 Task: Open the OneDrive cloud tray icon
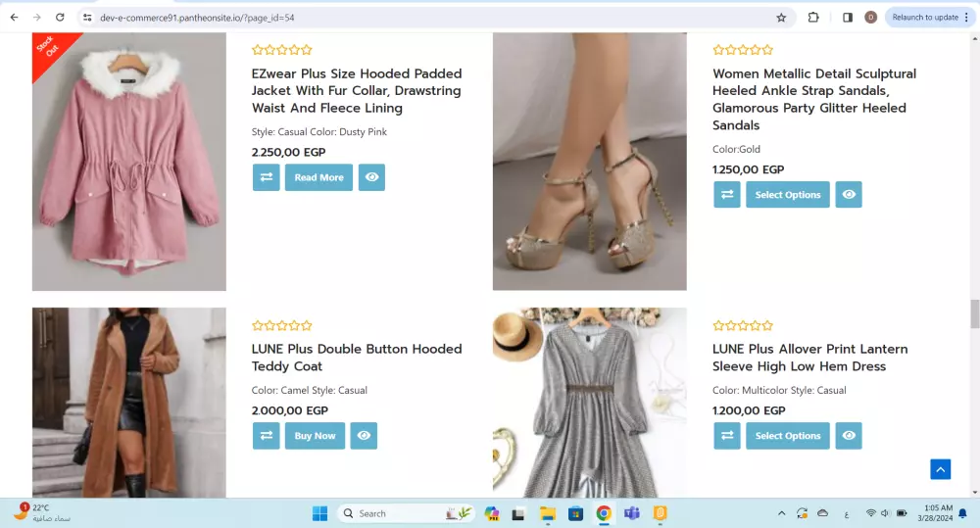tap(823, 513)
